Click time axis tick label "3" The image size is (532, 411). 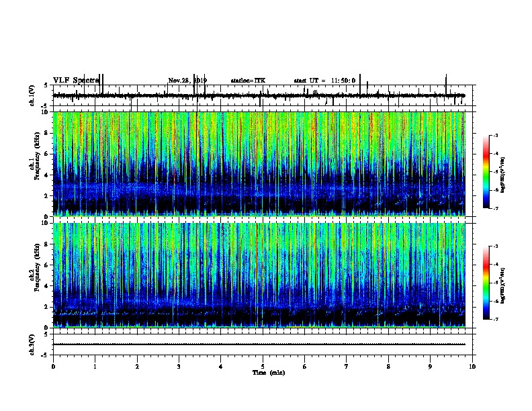coord(179,367)
